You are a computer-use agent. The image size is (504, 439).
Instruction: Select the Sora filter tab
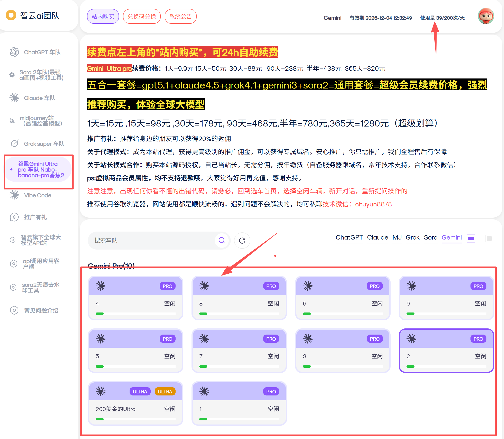pos(430,237)
